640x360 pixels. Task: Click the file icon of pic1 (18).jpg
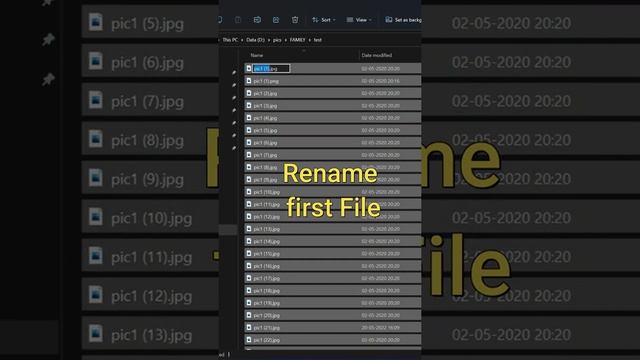[249, 290]
